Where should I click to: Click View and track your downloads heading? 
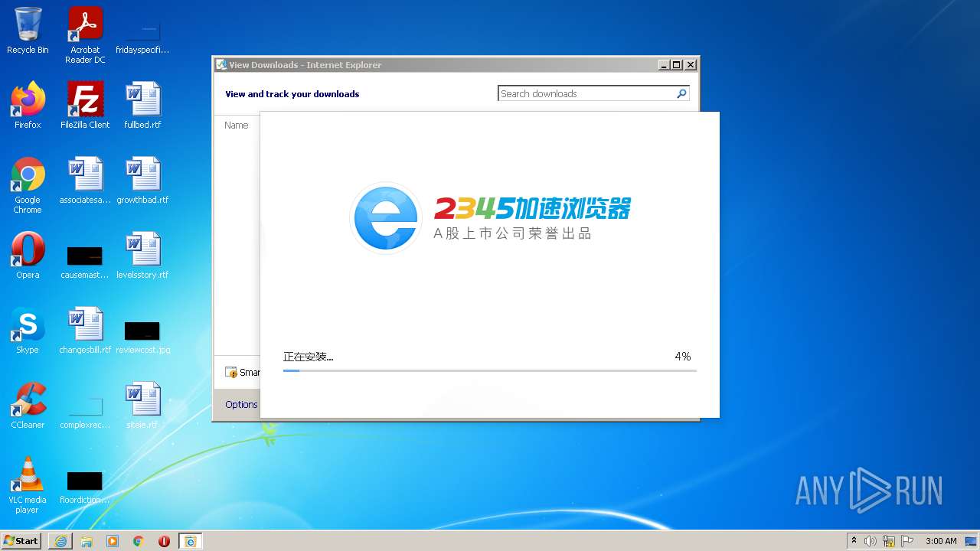[292, 94]
